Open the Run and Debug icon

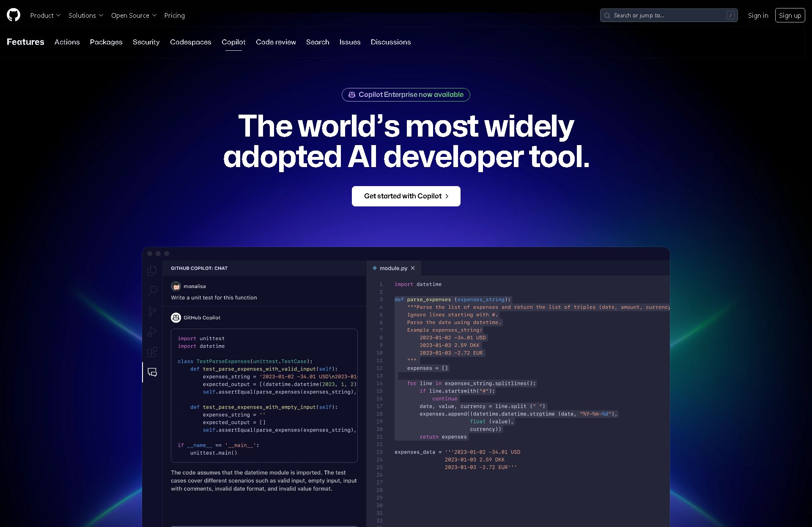[x=152, y=332]
